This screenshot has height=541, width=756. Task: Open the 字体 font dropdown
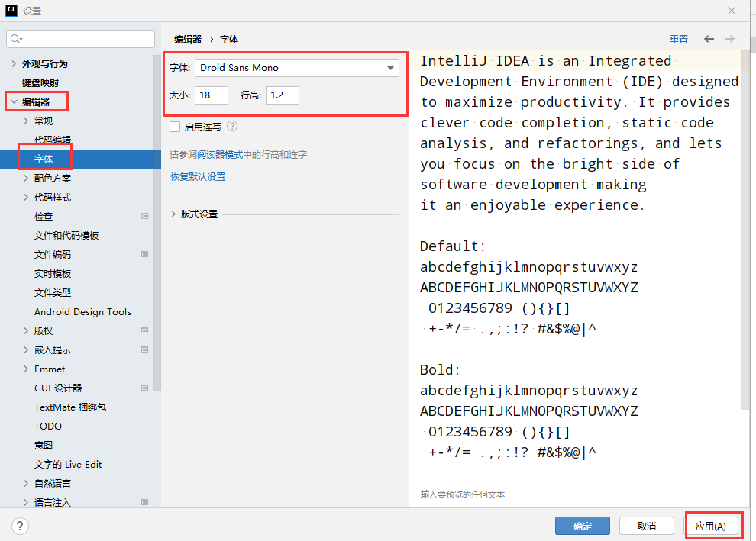coord(296,68)
